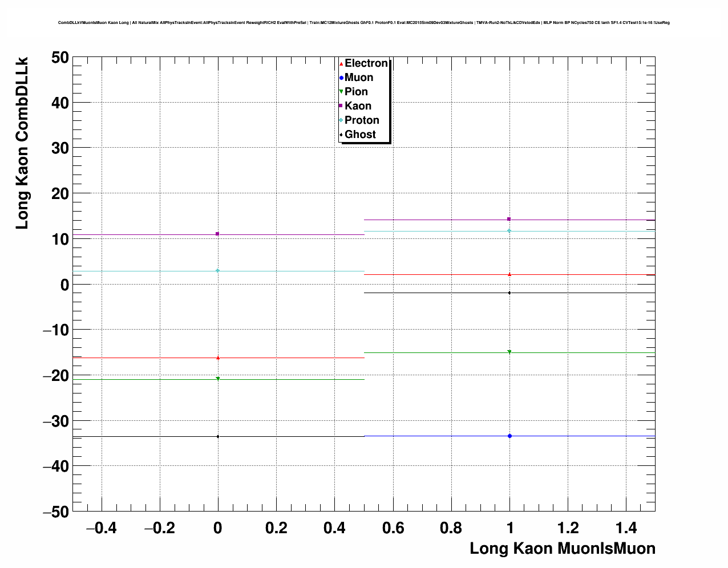
Task: Select the cyan Proton data point at x=0
Action: click(217, 271)
